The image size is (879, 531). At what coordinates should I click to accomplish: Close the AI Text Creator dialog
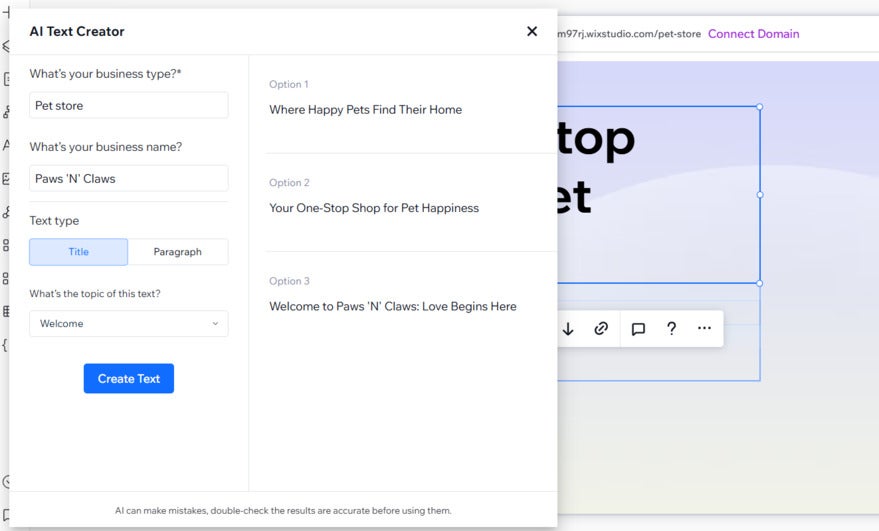(532, 31)
